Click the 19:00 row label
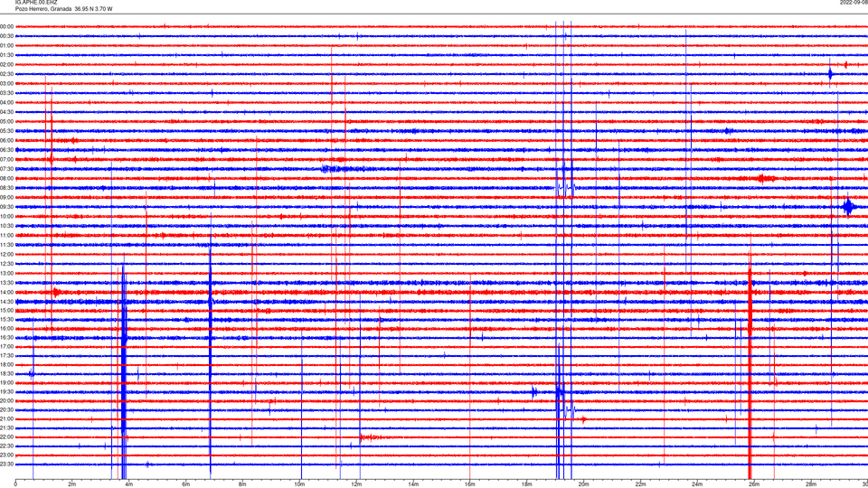Viewport: 868px width, 488px height. coord(6,383)
